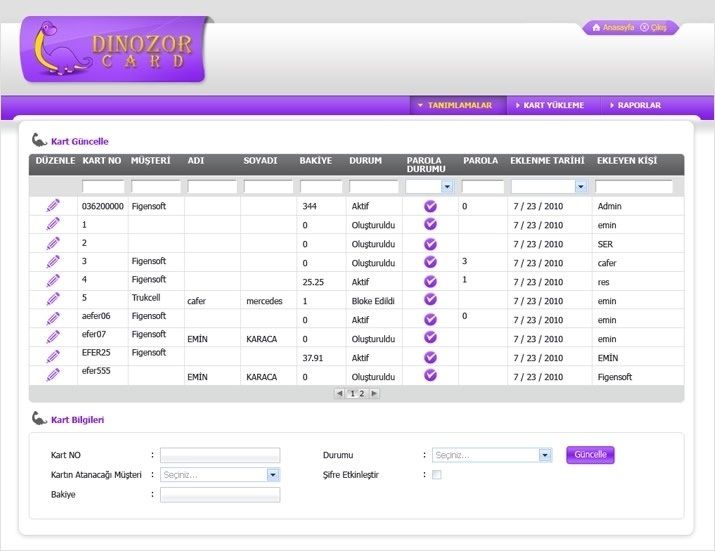Open the Kart Yükleme menu
The image size is (715, 551).
(553, 105)
